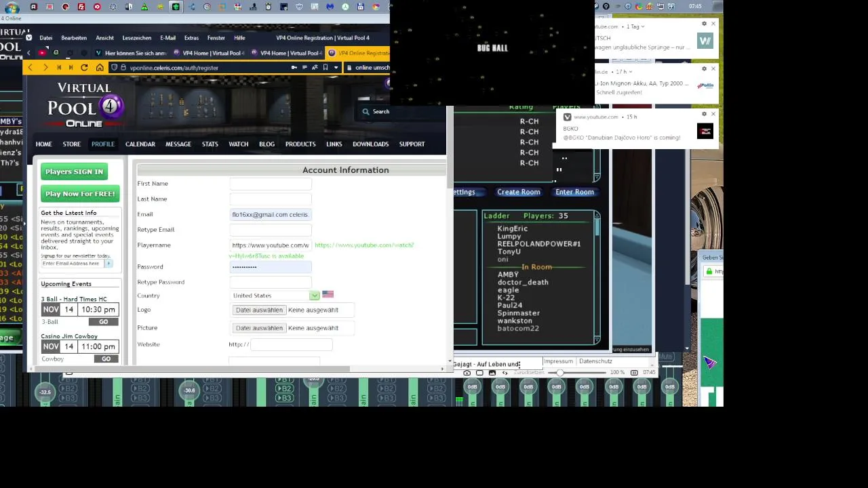Select player KingEric in the Ladder list
The width and height of the screenshot is (868, 488).
point(512,229)
